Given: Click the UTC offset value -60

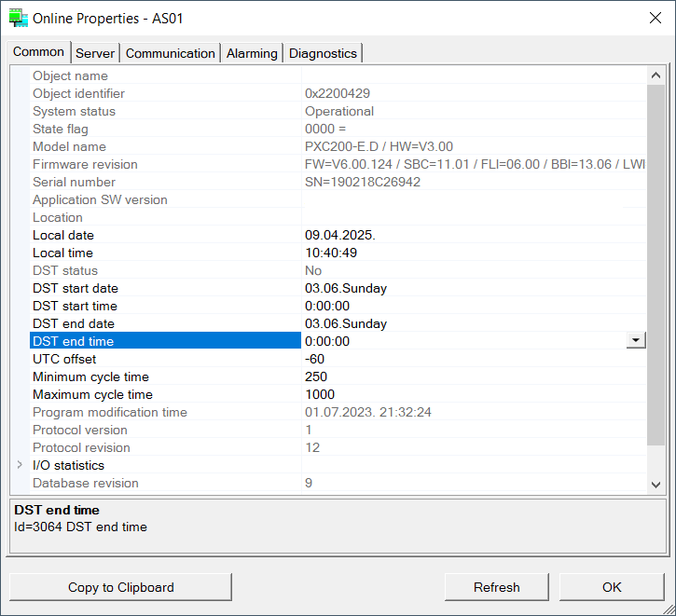Looking at the screenshot, I should (x=315, y=359).
